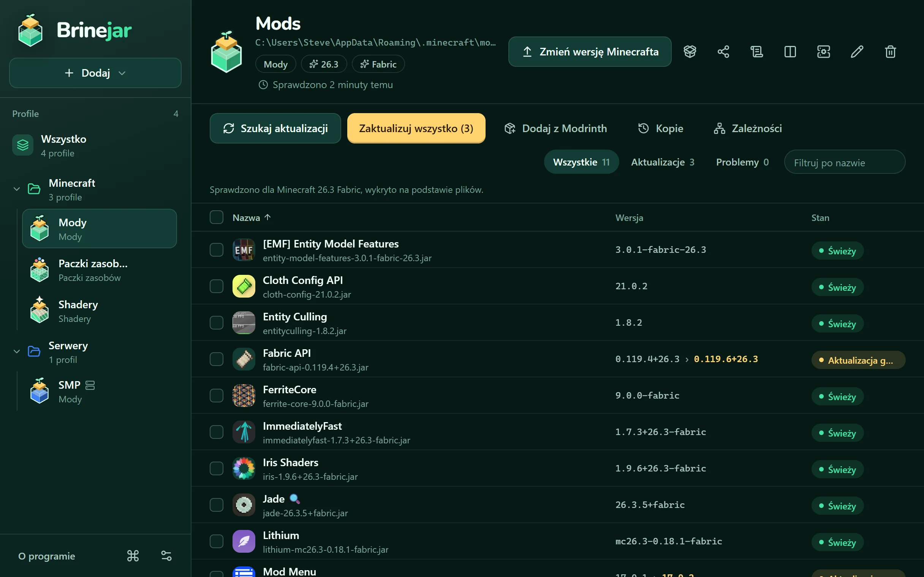Click the split columns layout icon
The height and width of the screenshot is (577, 924).
[x=790, y=52]
